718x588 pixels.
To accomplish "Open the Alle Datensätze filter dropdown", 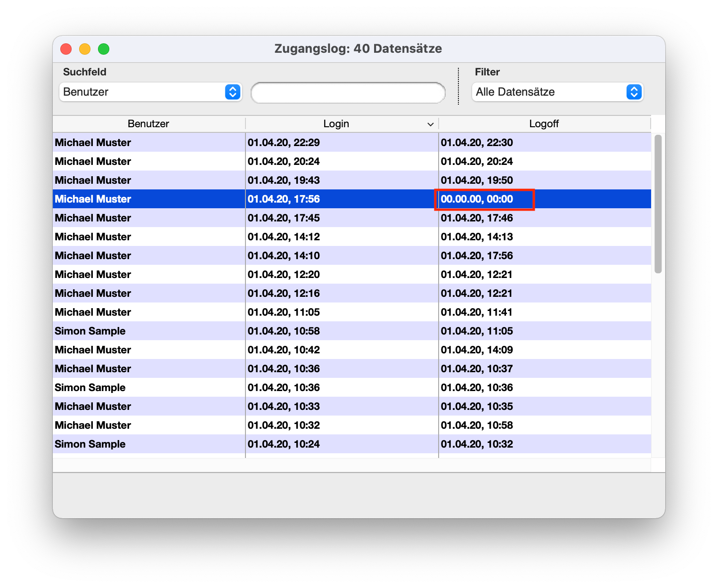I will coord(557,92).
